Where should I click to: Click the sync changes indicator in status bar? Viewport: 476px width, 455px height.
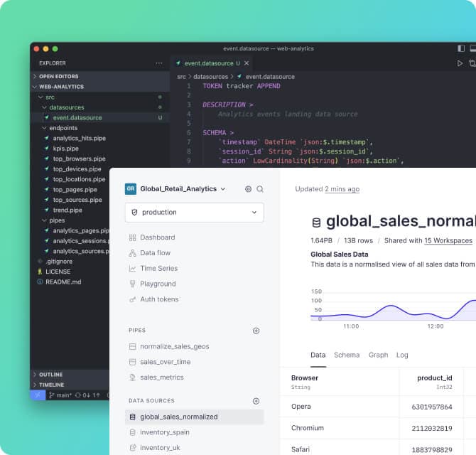pyautogui.click(x=87, y=395)
